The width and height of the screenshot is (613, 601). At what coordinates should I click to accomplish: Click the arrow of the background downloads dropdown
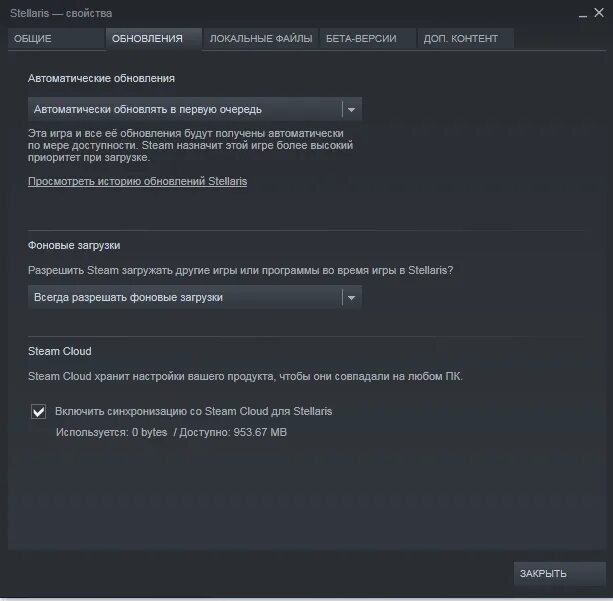351,298
